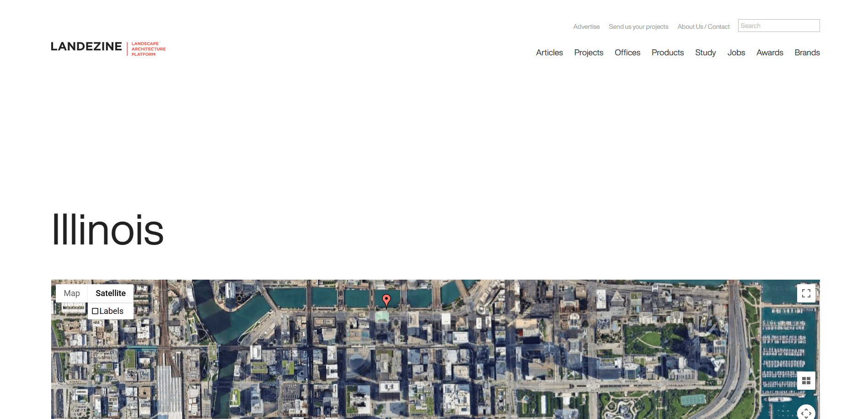Open About Us / Contact link
Screen dimensions: 868x419
click(x=703, y=27)
